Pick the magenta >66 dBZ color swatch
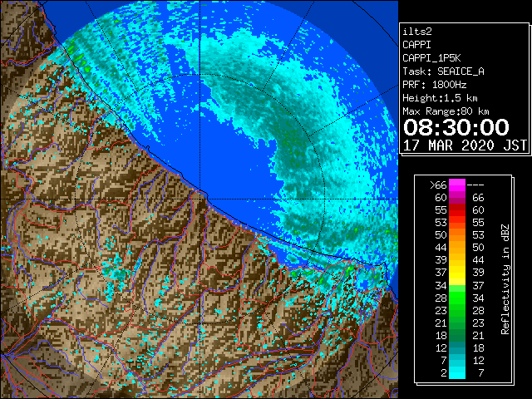This screenshot has width=532, height=399. (x=457, y=185)
